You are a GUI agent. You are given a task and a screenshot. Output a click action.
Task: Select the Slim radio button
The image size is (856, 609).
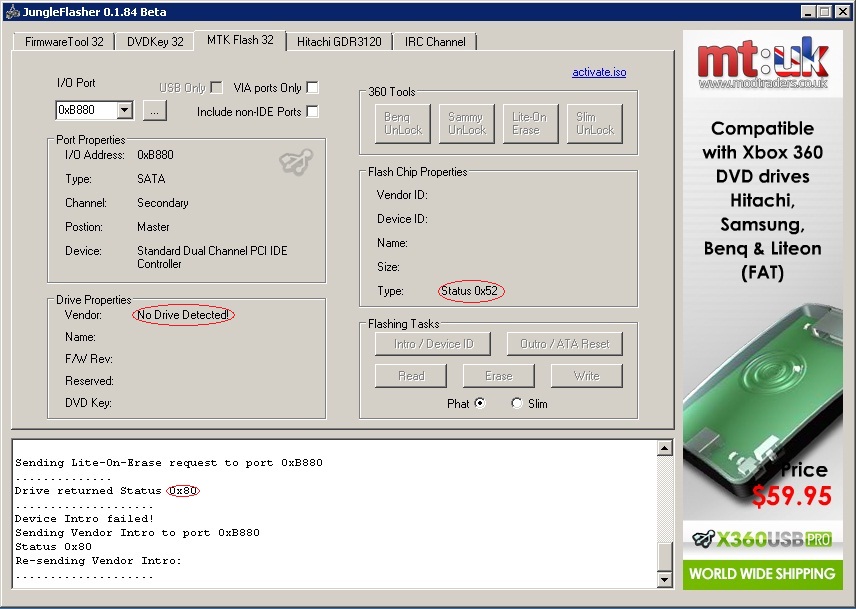point(516,403)
